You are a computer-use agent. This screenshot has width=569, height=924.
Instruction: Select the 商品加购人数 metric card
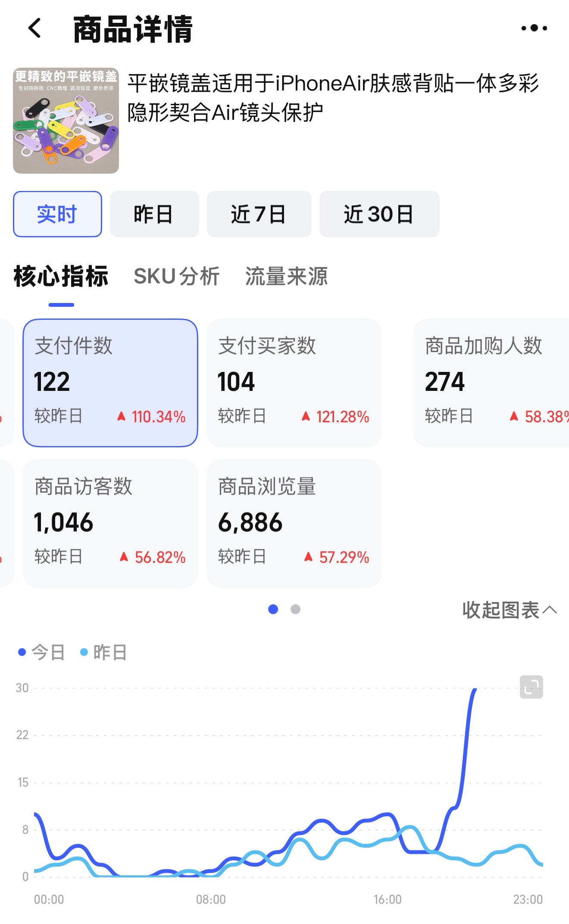pos(491,383)
